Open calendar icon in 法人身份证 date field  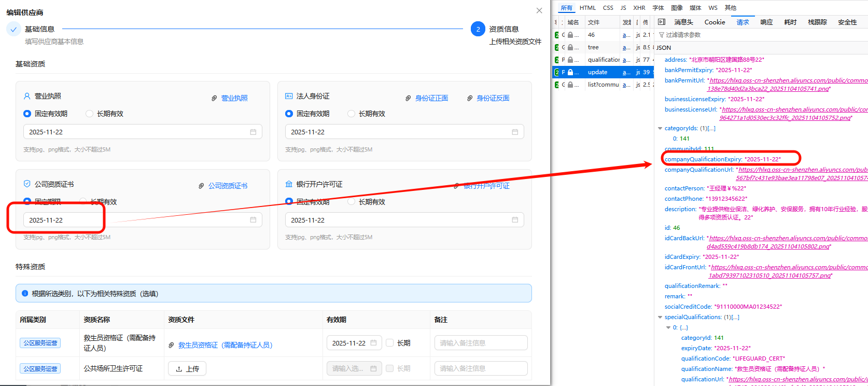tap(515, 132)
